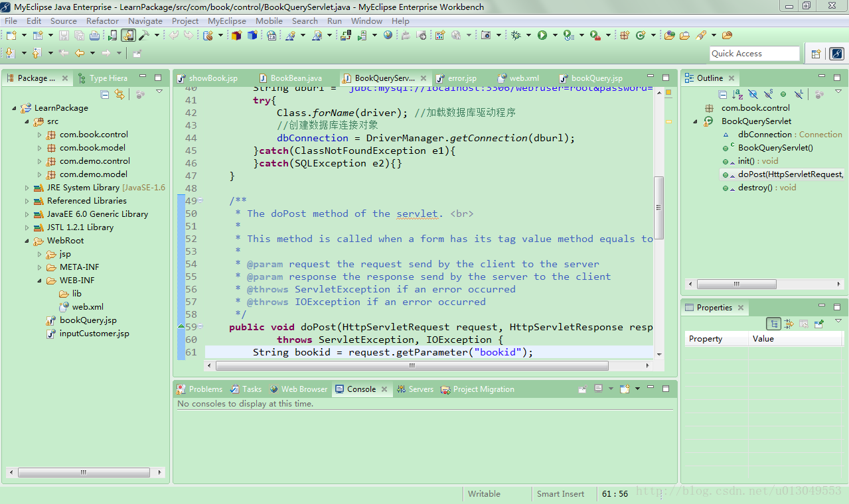This screenshot has height=504, width=849.
Task: Toggle the highlighted mobile simulator toolbar button
Action: pyautogui.click(x=128, y=35)
